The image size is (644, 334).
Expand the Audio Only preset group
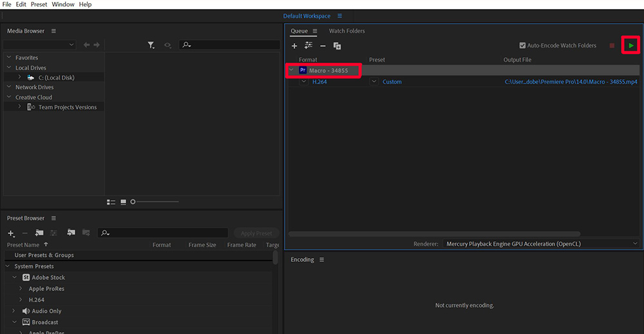(14, 311)
